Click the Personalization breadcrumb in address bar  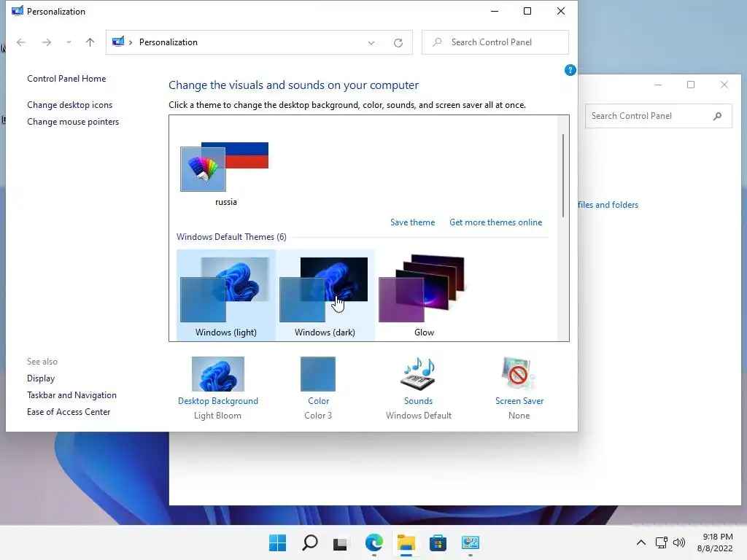[169, 42]
